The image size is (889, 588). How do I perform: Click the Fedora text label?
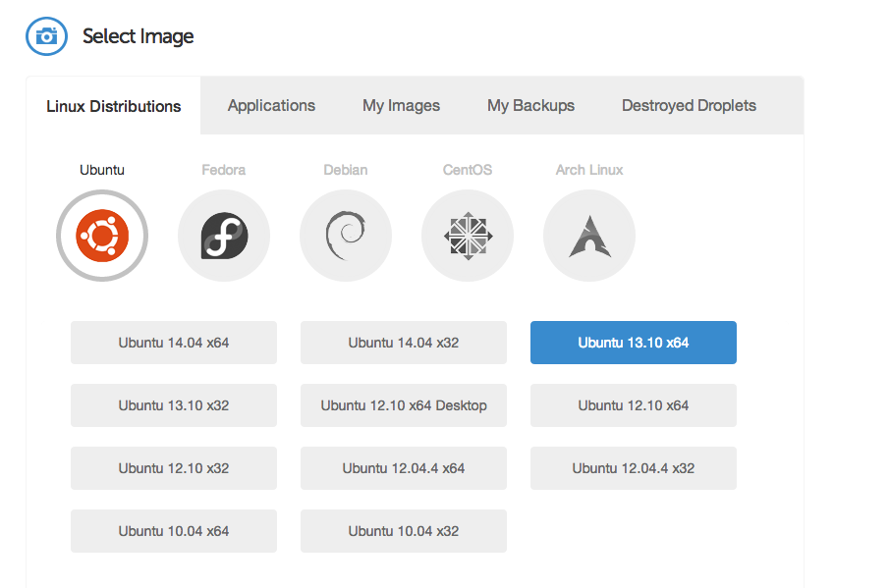click(224, 170)
